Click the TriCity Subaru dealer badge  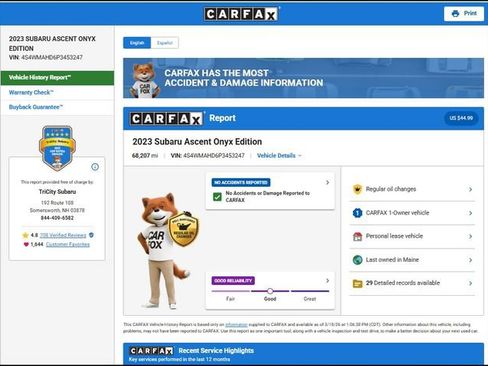57,148
